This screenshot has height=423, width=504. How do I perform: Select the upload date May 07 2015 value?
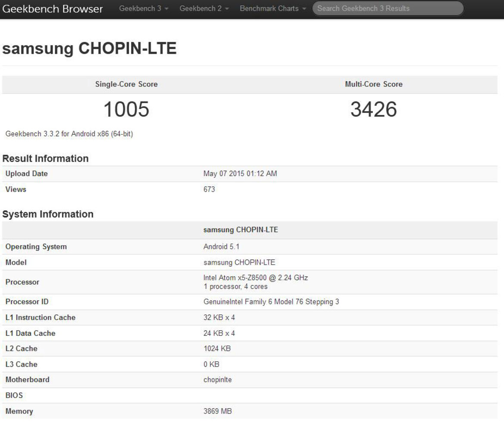point(240,174)
